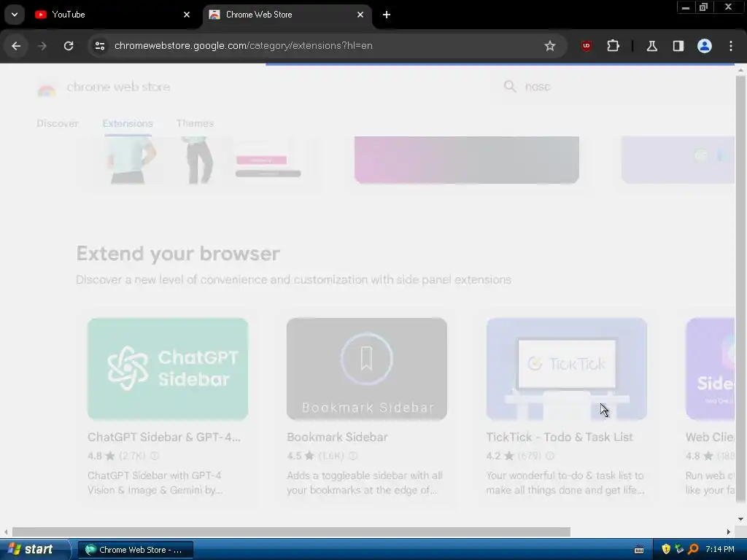Viewport: 747px width, 560px height.
Task: Click the horizontal scrollbar left arrow
Action: click(x=6, y=532)
